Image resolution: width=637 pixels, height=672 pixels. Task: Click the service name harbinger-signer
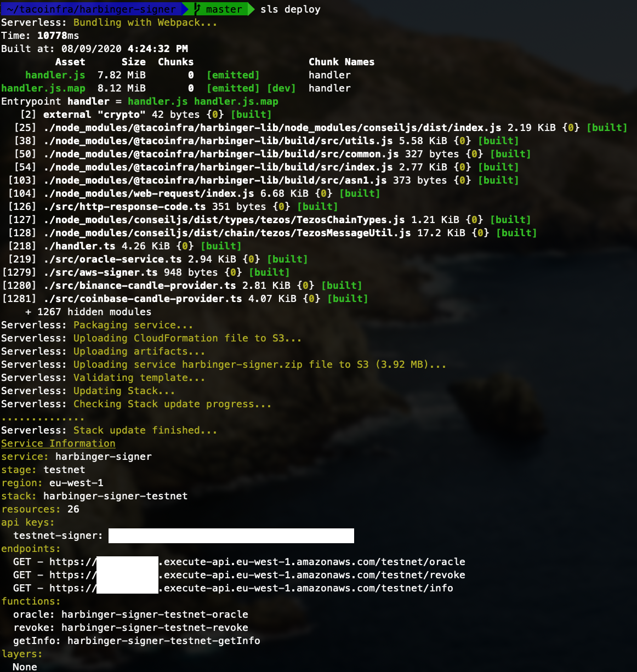click(x=104, y=457)
